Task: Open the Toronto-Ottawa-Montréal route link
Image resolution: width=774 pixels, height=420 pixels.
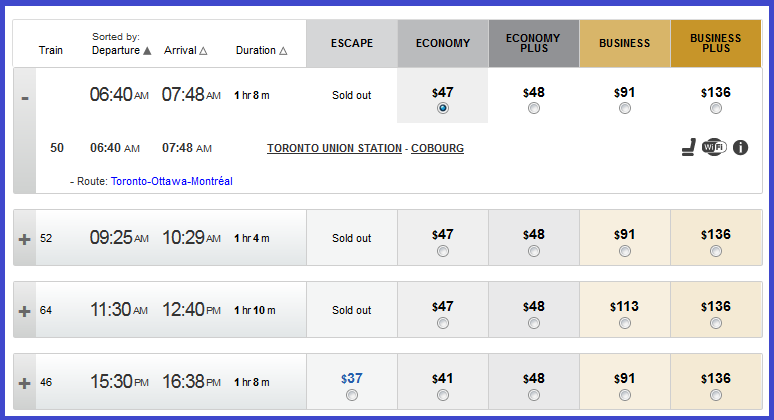Action: tap(172, 181)
